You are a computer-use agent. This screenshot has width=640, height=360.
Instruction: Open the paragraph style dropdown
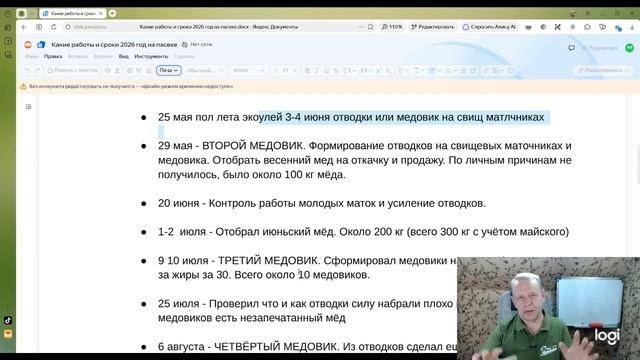coord(205,71)
